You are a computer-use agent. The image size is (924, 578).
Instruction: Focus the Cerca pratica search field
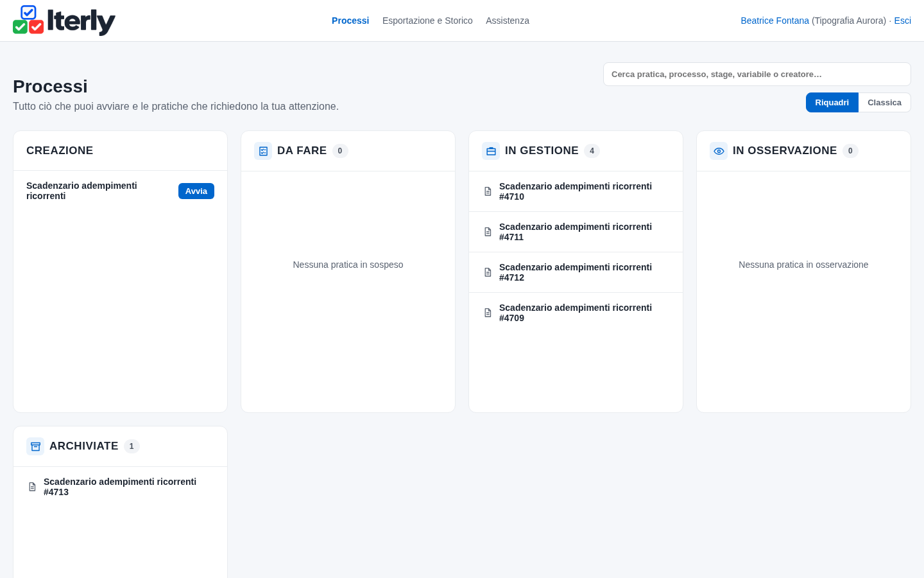tap(757, 74)
